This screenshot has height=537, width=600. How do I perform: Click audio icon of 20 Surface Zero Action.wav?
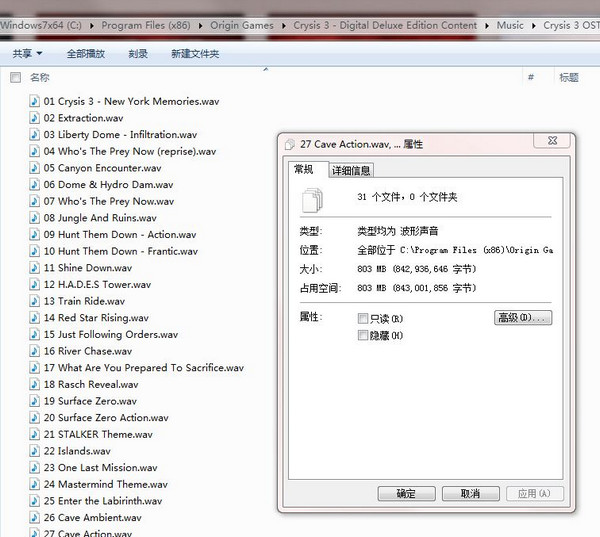34,417
